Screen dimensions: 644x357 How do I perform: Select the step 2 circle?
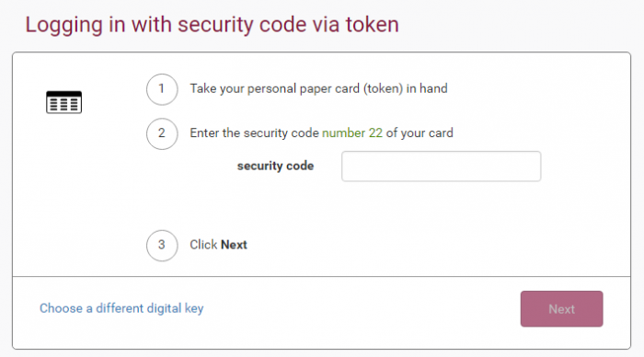click(x=162, y=133)
